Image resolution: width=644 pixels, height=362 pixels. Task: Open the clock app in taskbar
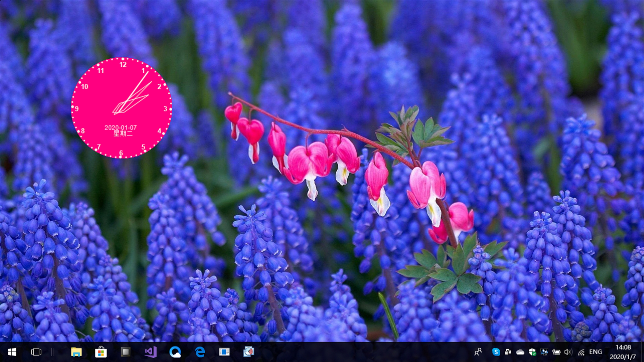click(249, 352)
